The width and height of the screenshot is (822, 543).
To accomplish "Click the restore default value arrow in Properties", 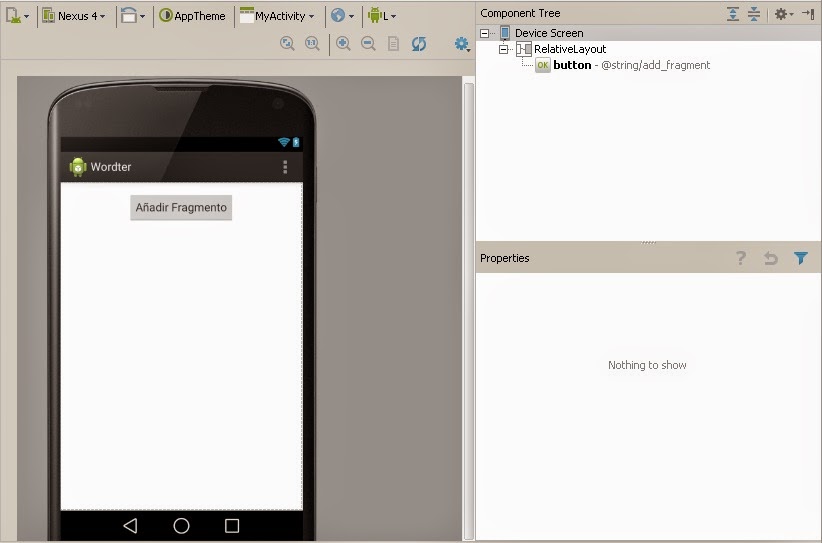I will coord(771,258).
